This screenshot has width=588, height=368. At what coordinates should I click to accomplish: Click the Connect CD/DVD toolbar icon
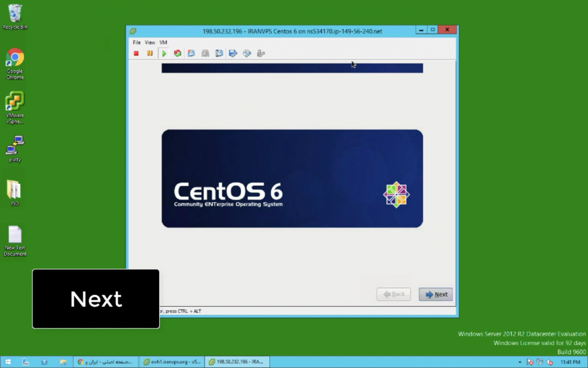pyautogui.click(x=247, y=53)
